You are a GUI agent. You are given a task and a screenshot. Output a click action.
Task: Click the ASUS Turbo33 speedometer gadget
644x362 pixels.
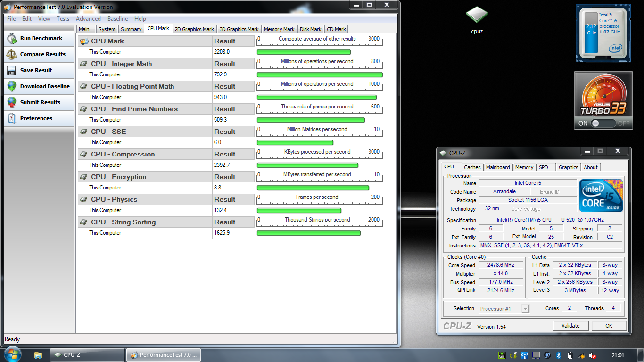point(603,100)
